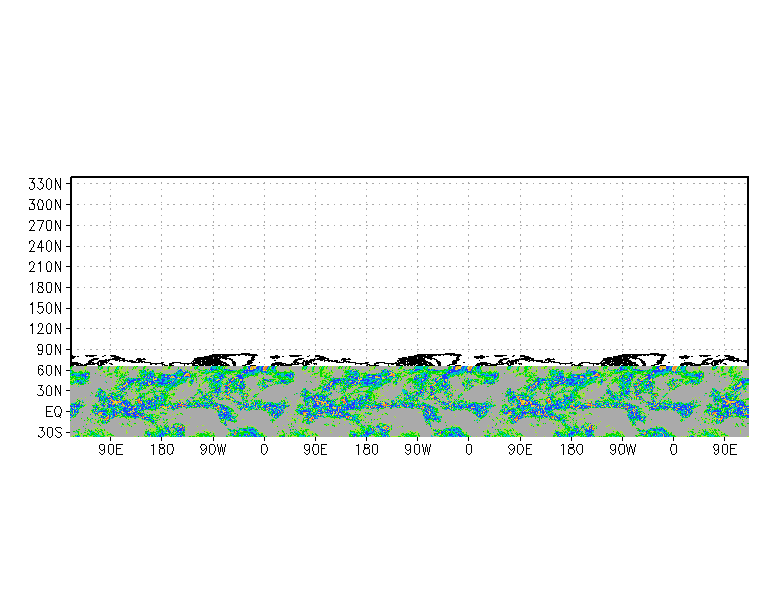Click the 270N latitude tick label
784x612 pixels.
[45, 226]
